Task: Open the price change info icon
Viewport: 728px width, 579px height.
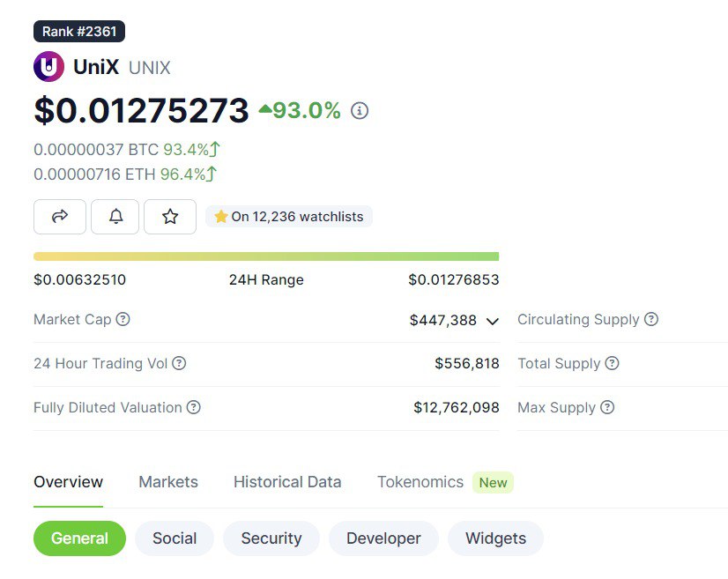Action: point(360,110)
